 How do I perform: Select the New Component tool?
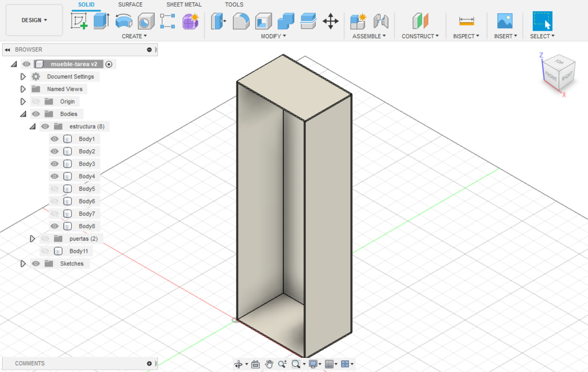[x=358, y=21]
